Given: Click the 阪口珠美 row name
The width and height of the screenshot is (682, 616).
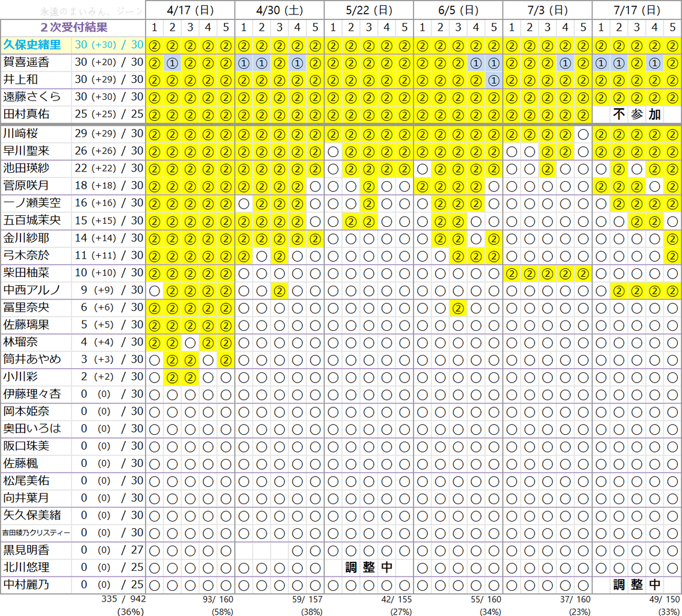Looking at the screenshot, I should tap(26, 446).
